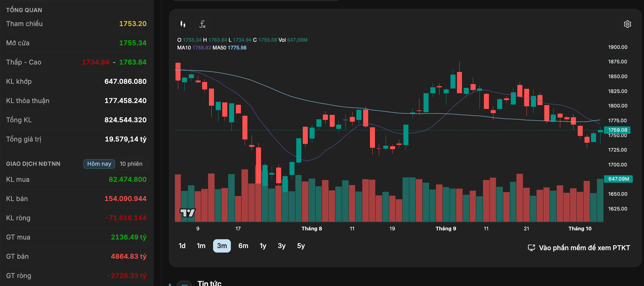Click the Tháng 10 date label
644x286 pixels.
pos(580,229)
